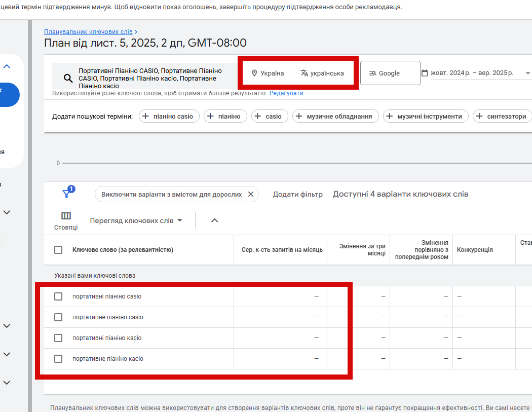Click the translate language icon next to українська
The image size is (532, 412).
point(305,73)
